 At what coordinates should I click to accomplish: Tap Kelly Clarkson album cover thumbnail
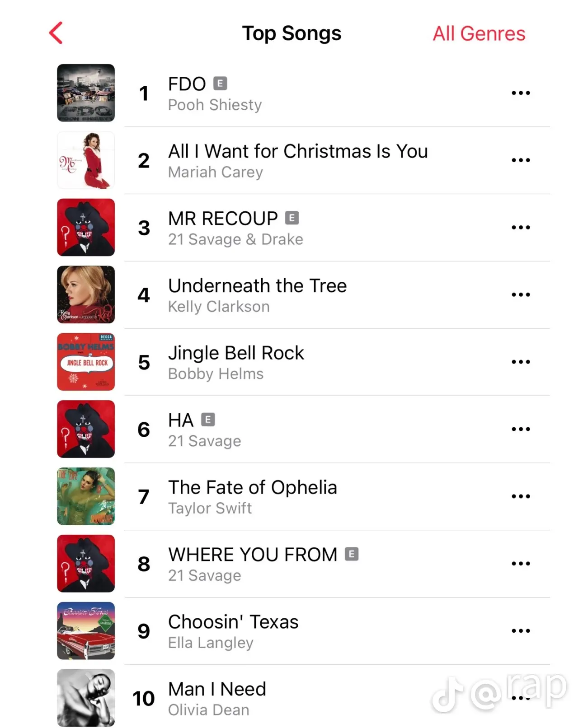point(86,295)
